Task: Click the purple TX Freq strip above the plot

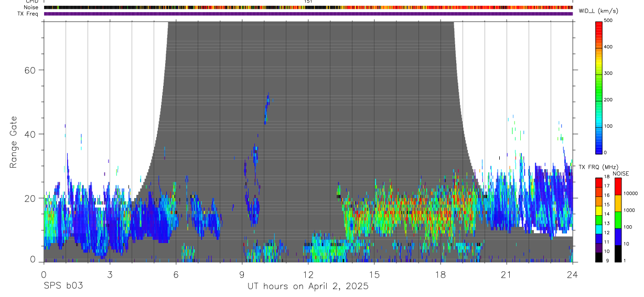Action: point(308,14)
